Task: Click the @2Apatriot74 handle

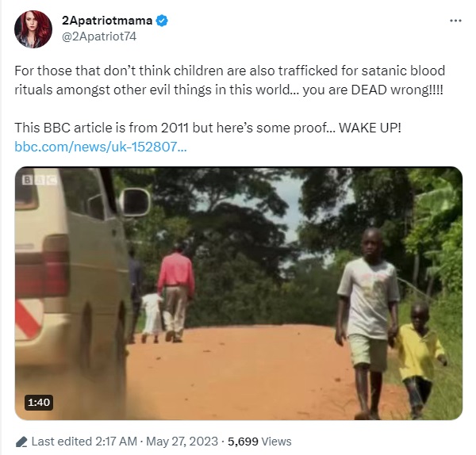Action: (x=99, y=36)
